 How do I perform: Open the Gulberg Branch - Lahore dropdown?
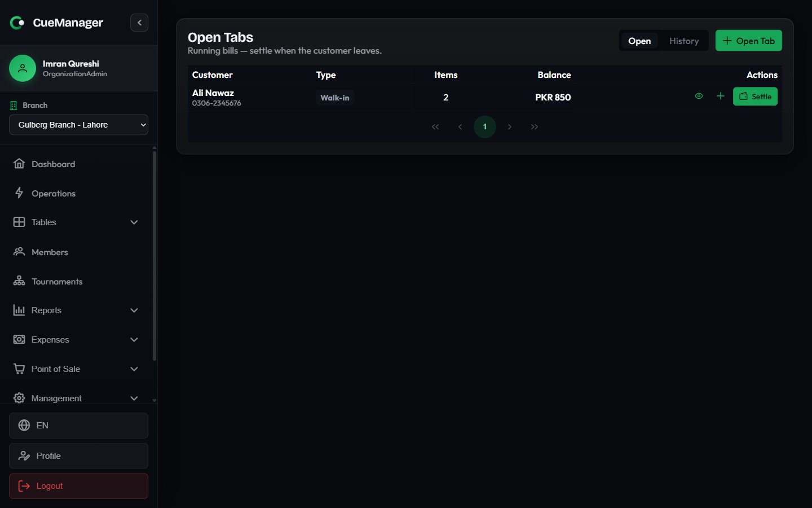(x=78, y=125)
